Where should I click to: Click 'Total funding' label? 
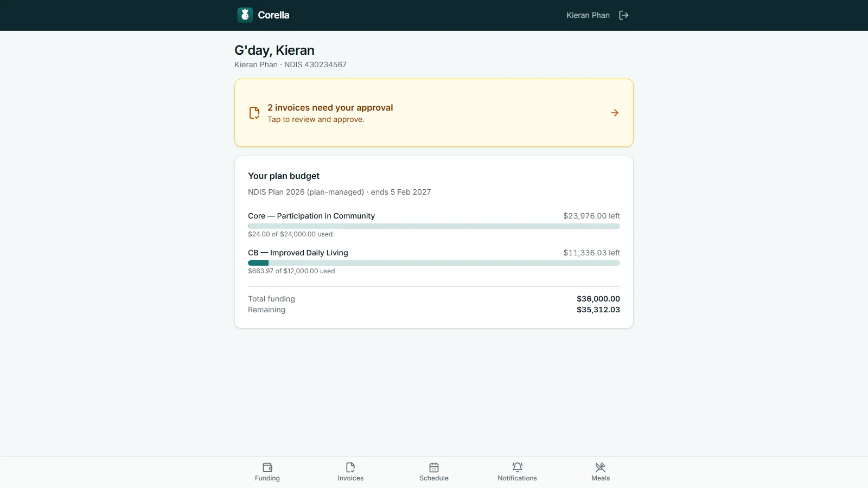coord(271,299)
